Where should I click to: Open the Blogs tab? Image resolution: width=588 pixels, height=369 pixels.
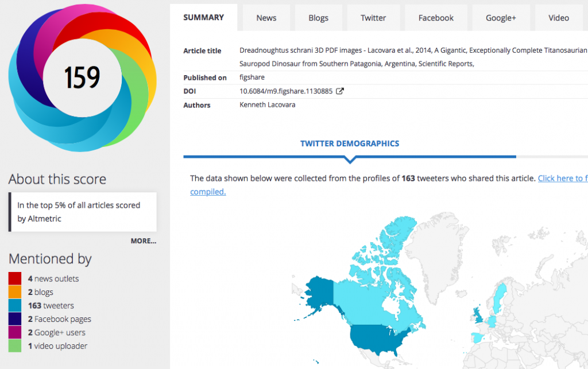318,18
